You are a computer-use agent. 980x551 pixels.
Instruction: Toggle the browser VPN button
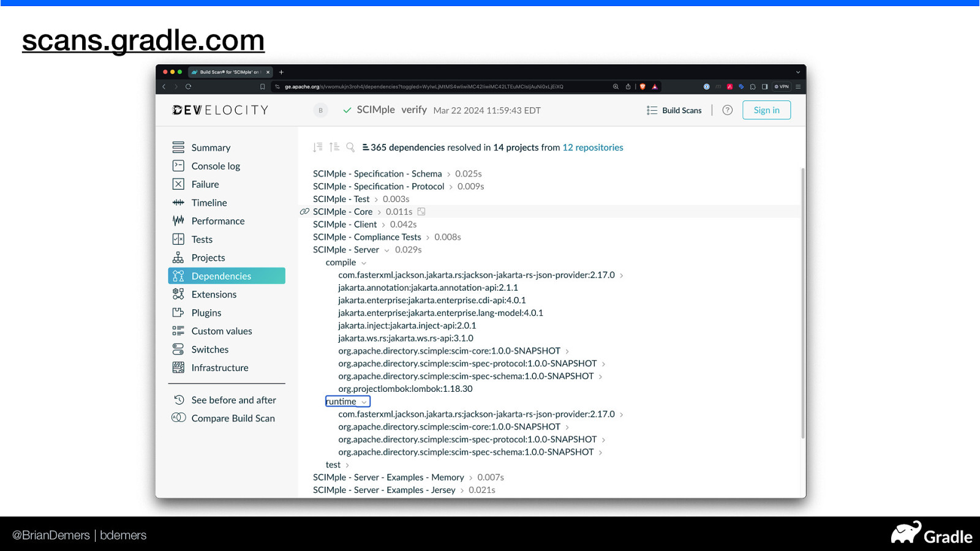[x=782, y=87]
